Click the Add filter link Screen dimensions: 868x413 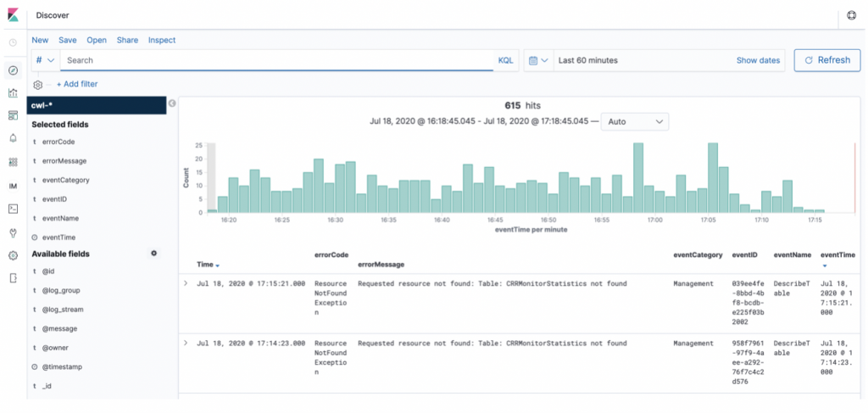(76, 85)
